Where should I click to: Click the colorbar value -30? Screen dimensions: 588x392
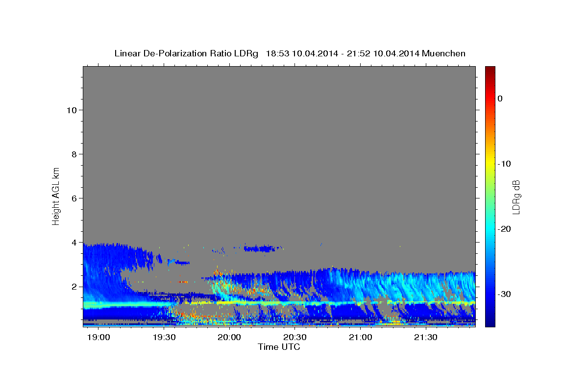coord(505,294)
